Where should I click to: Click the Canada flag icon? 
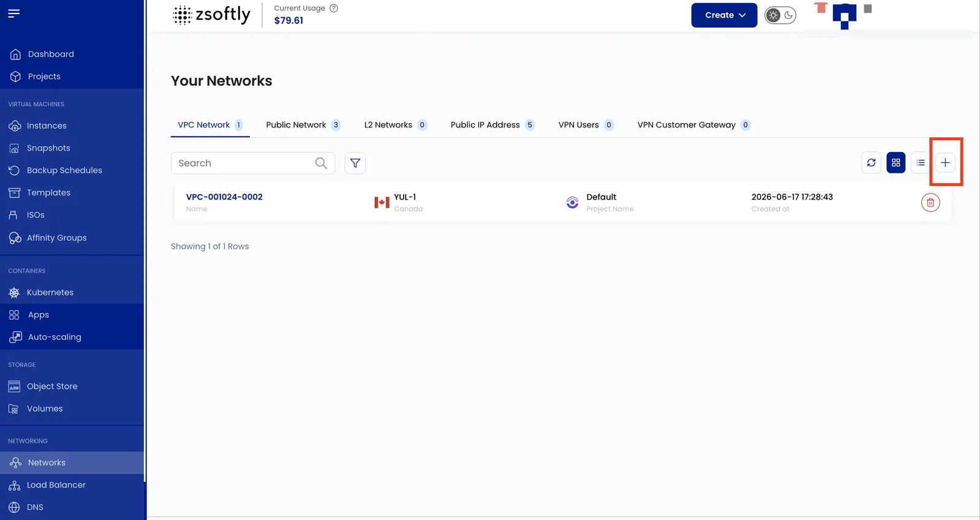pos(382,203)
